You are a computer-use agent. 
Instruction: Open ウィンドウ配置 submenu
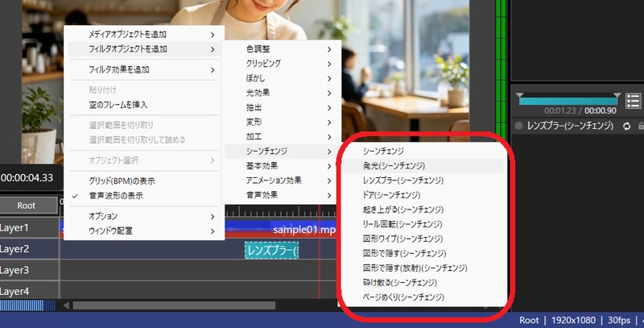[144, 231]
